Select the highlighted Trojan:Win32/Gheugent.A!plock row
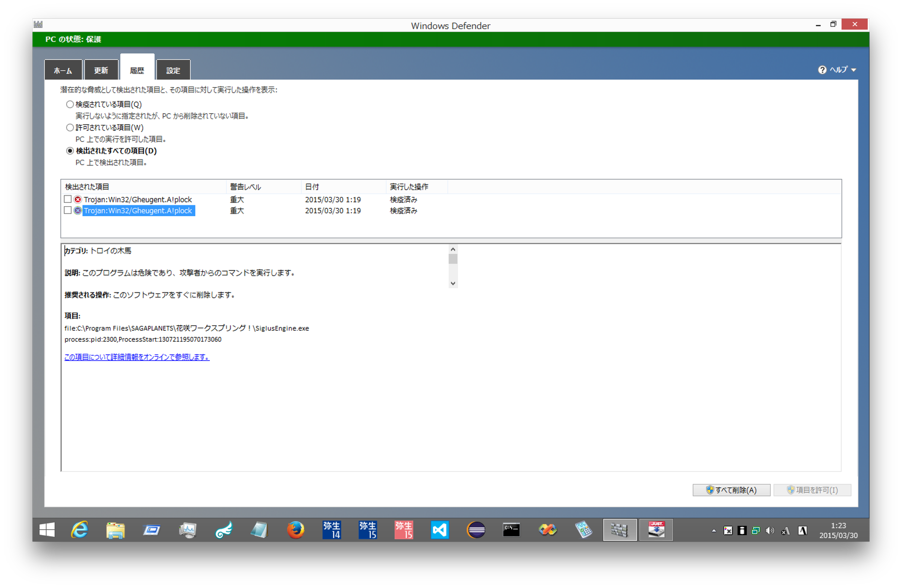The height and width of the screenshot is (588, 902). [x=138, y=211]
